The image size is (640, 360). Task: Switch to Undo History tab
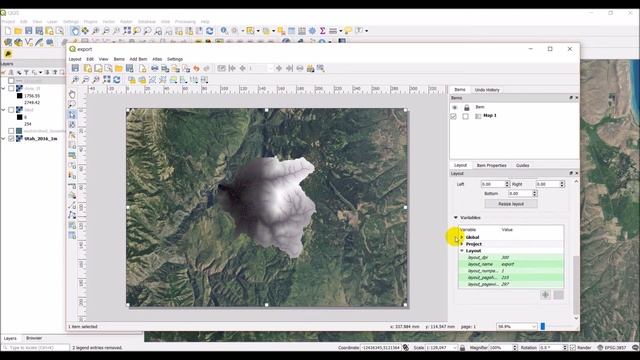pyautogui.click(x=487, y=90)
